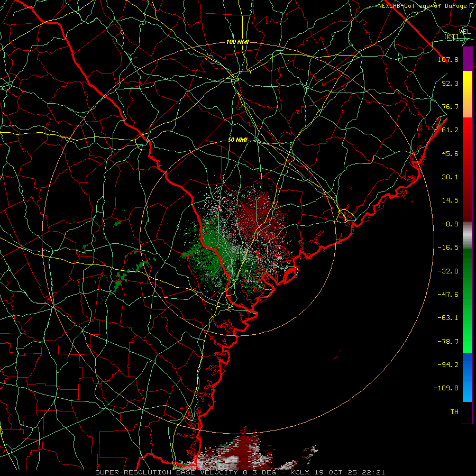The image size is (476, 476).
Task: Click the 100 NMI range ring label
Action: [x=237, y=42]
